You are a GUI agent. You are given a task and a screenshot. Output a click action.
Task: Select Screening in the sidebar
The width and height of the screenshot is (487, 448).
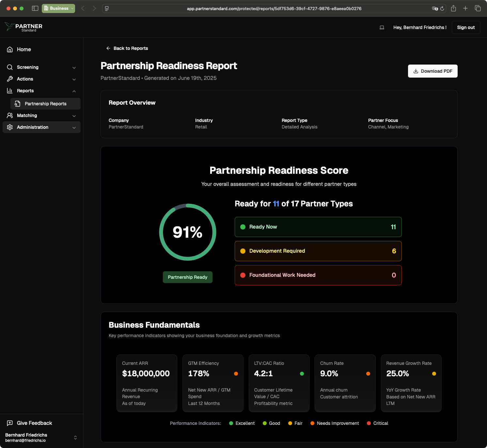click(41, 67)
